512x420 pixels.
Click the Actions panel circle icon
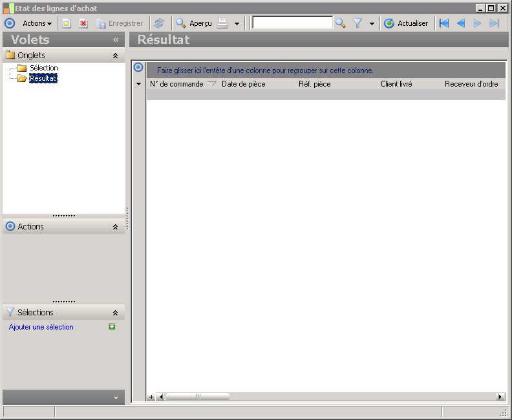(10, 226)
